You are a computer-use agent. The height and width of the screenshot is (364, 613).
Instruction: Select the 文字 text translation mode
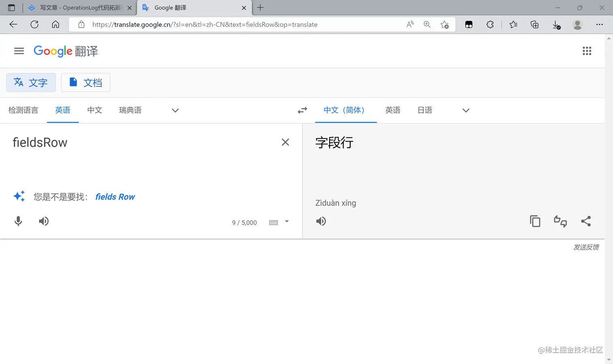(31, 83)
